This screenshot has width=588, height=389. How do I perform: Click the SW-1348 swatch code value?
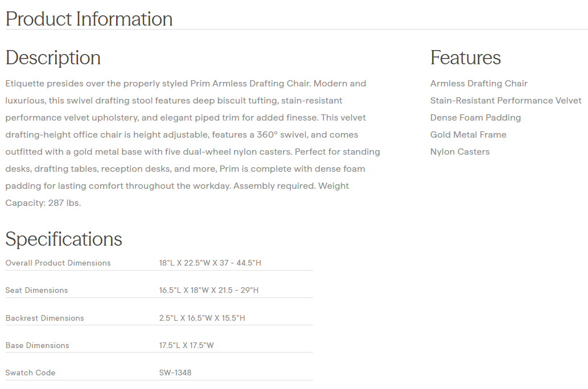click(175, 373)
